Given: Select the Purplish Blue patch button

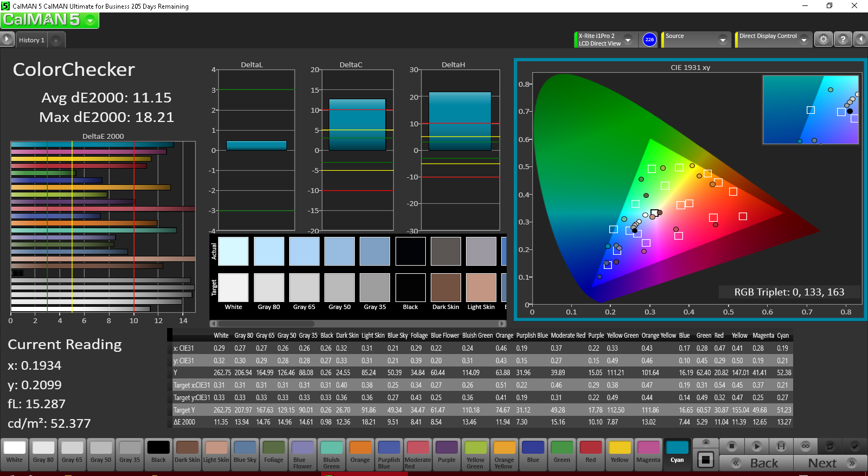Looking at the screenshot, I should [389, 454].
